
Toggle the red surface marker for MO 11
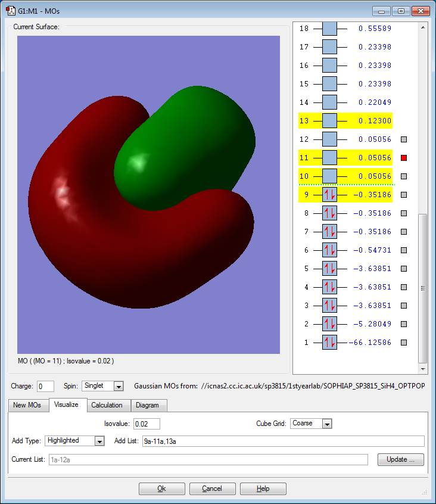(x=404, y=158)
